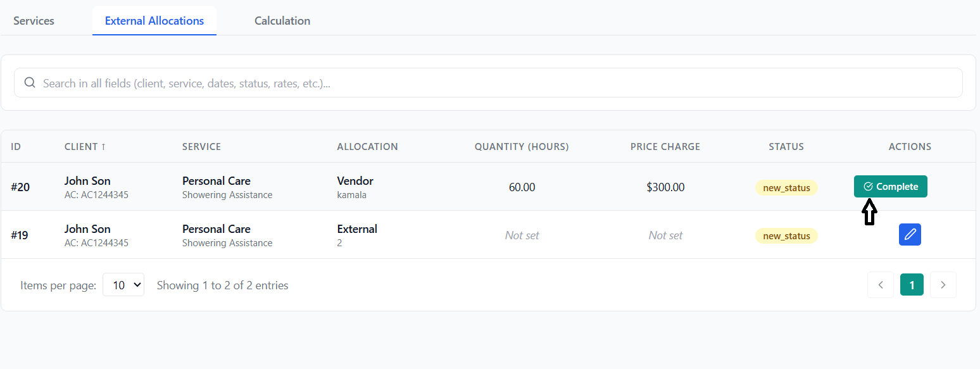Image resolution: width=980 pixels, height=369 pixels.
Task: Click Complete button for allocation #20
Action: coord(890,187)
